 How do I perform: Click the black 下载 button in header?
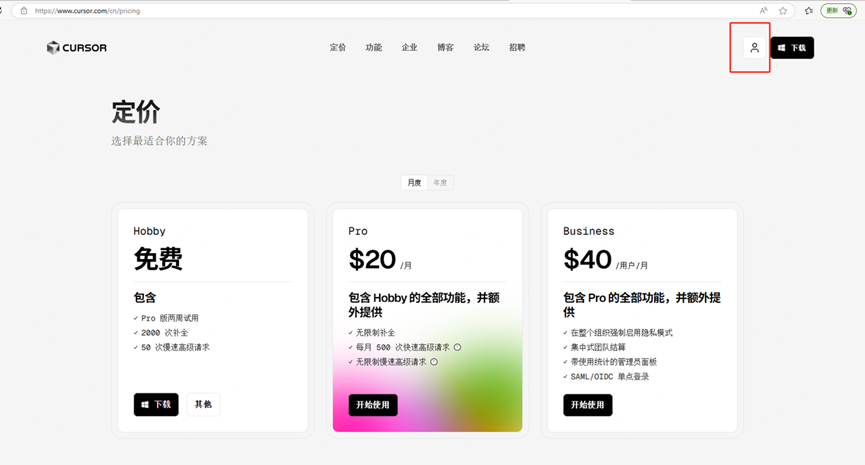coord(792,48)
